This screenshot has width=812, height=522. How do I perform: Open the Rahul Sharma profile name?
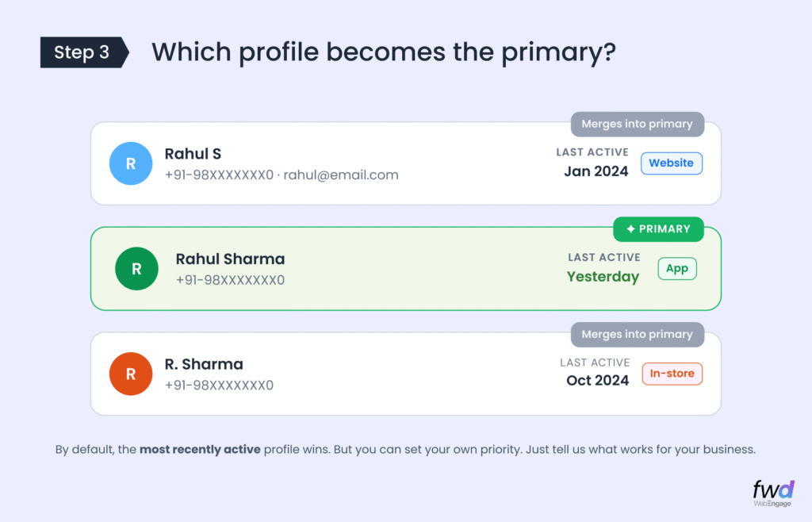click(230, 259)
